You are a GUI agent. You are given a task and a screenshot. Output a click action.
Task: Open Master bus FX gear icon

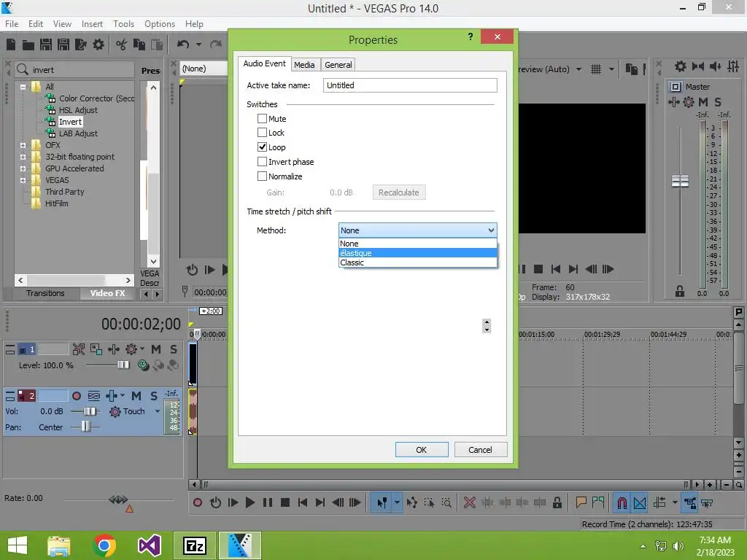point(688,102)
